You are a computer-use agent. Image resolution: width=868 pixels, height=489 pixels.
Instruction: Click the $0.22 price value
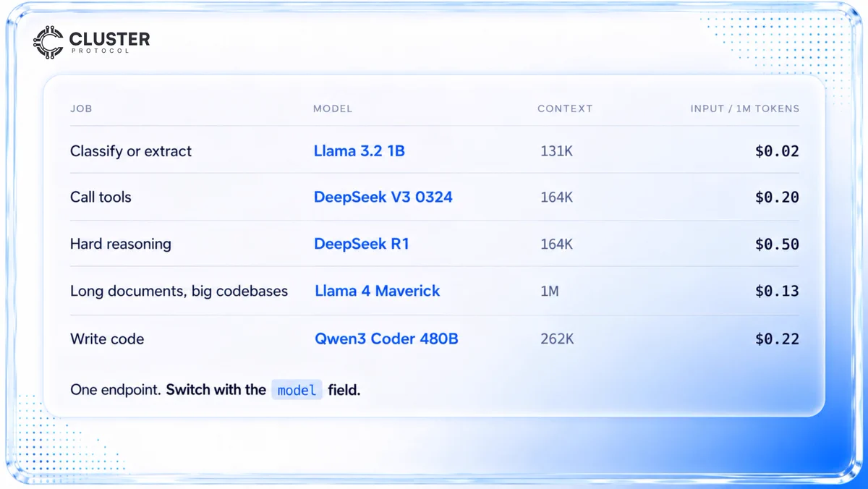(777, 339)
